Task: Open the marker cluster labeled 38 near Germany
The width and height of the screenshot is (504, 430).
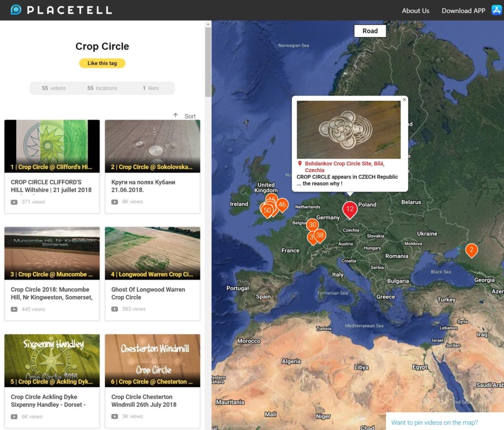Action: pyautogui.click(x=320, y=235)
